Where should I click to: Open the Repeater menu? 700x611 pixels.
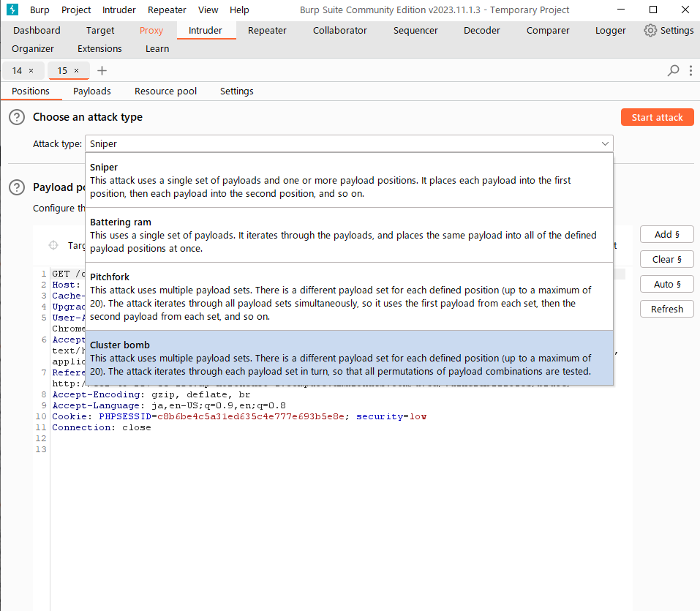(167, 10)
